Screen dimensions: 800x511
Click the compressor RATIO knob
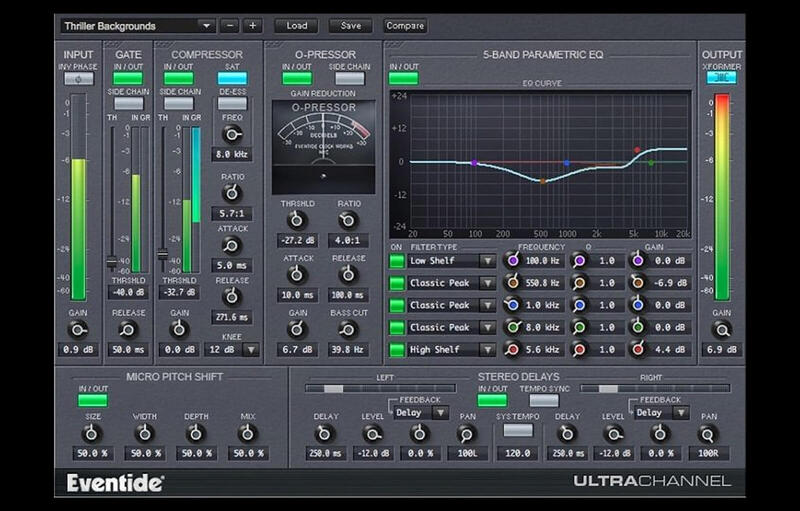[x=232, y=193]
